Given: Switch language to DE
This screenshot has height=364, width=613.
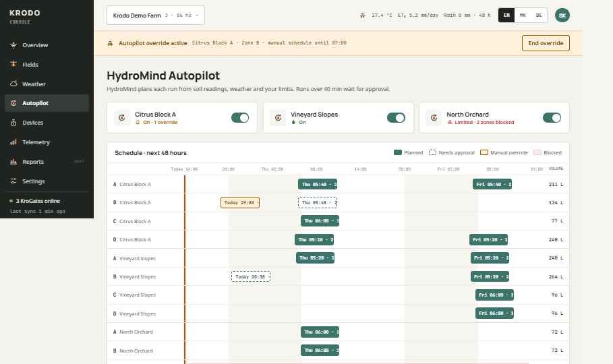Looking at the screenshot, I should [x=539, y=16].
